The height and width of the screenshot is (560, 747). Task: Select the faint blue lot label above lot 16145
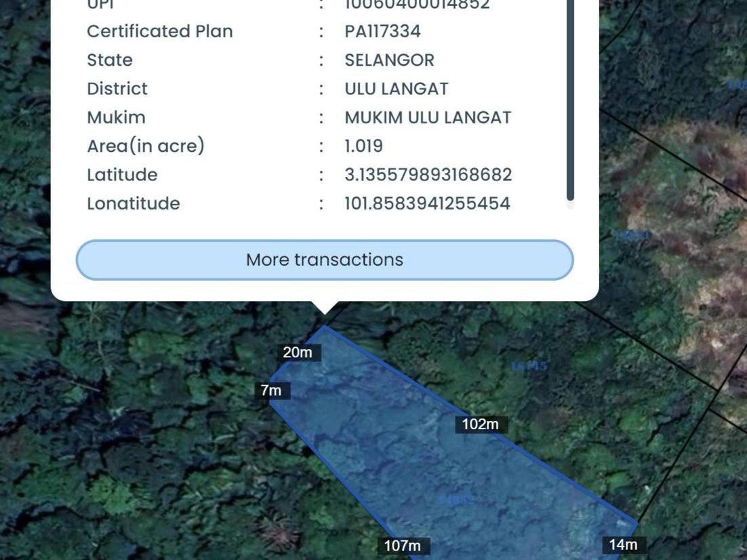(632, 235)
